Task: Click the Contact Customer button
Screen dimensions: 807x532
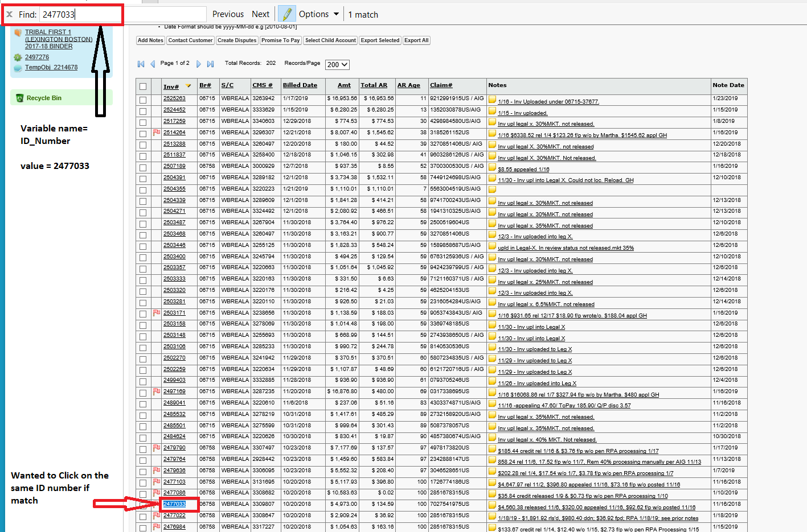Action: (x=190, y=40)
